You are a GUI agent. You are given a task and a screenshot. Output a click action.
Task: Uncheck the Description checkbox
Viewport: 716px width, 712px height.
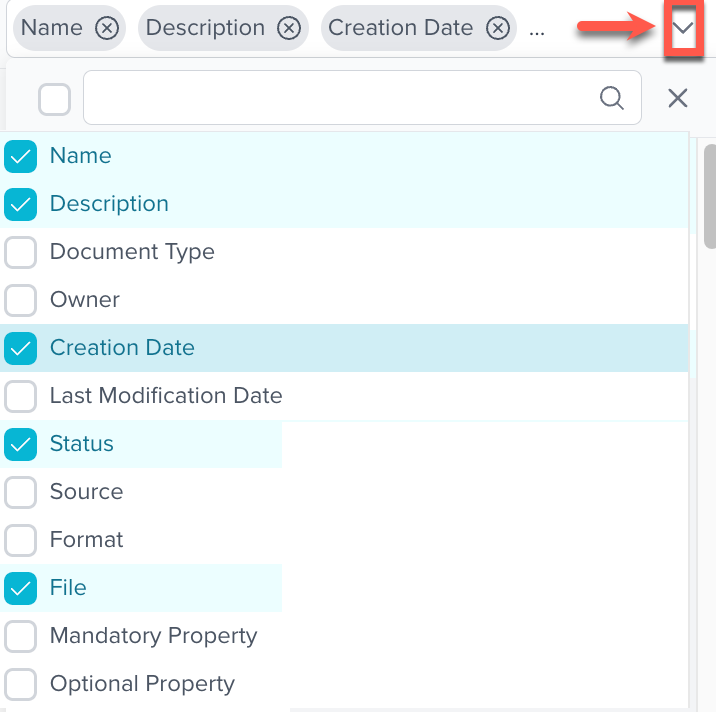21,204
